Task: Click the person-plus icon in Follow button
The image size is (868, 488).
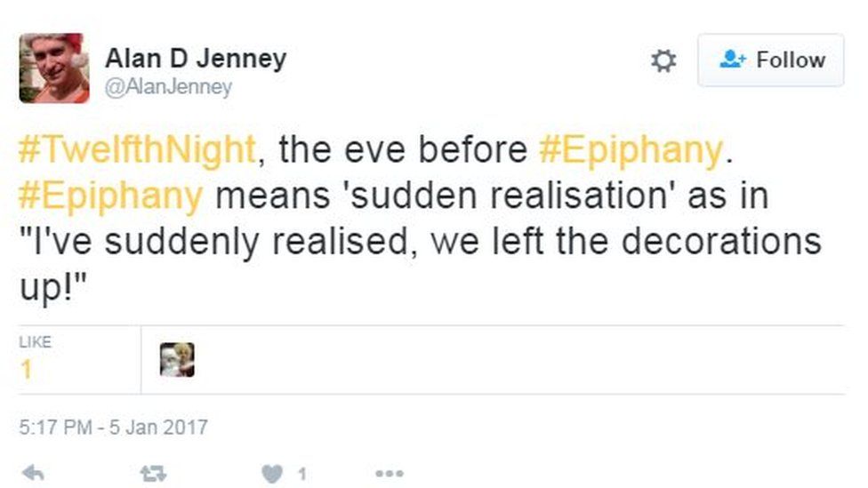Action: click(733, 60)
